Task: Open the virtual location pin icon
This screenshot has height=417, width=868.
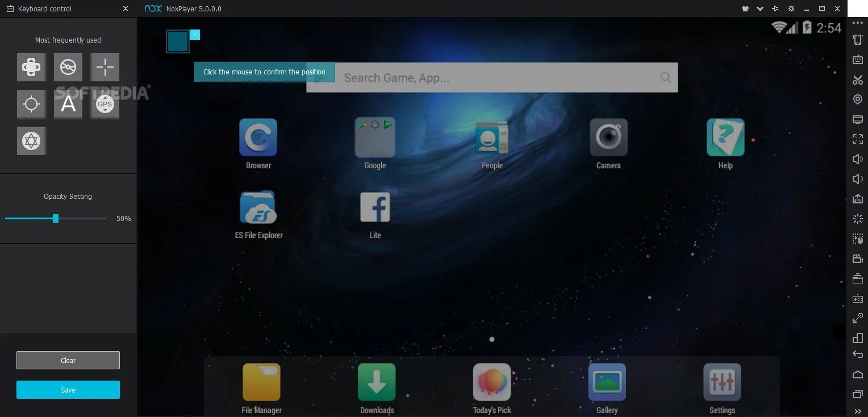Action: 858,99
